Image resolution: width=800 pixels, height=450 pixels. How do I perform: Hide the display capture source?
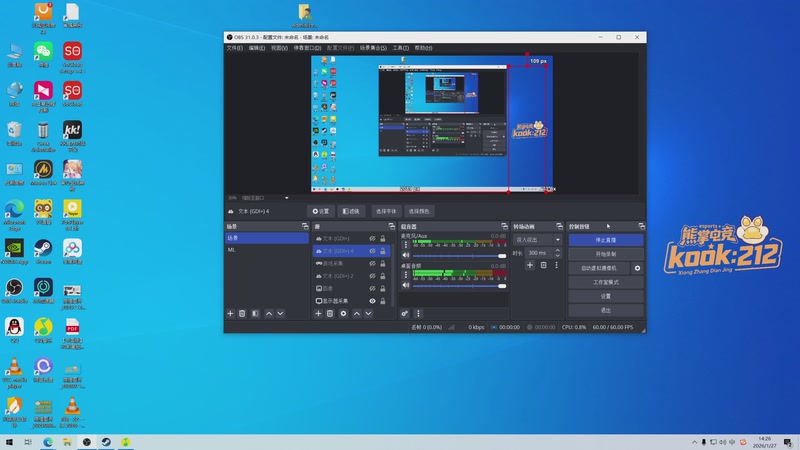[x=372, y=301]
